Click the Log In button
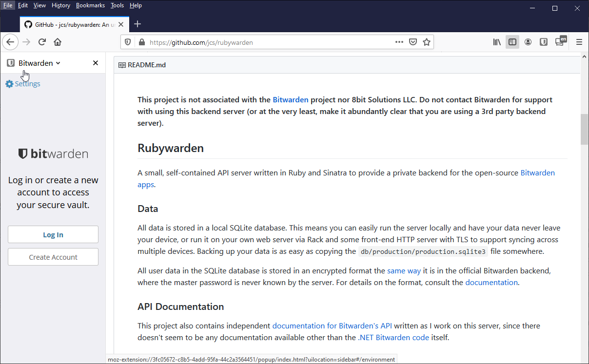Image resolution: width=589 pixels, height=364 pixels. [x=53, y=234]
